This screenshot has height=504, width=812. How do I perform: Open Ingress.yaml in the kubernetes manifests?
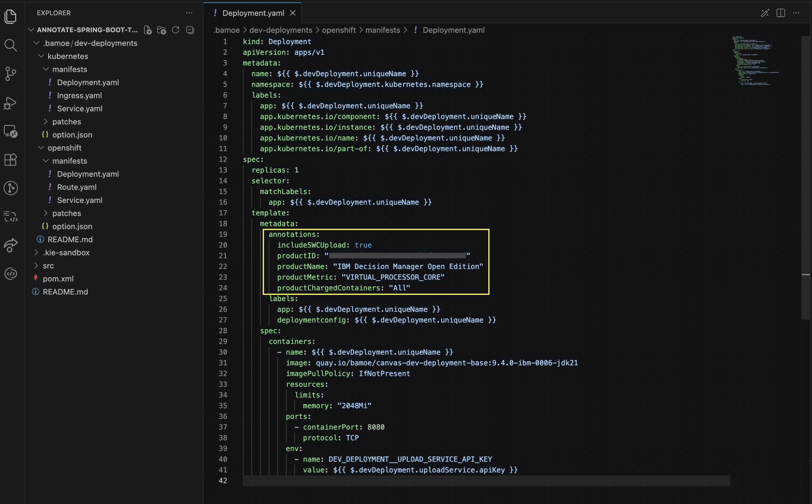[x=79, y=95]
